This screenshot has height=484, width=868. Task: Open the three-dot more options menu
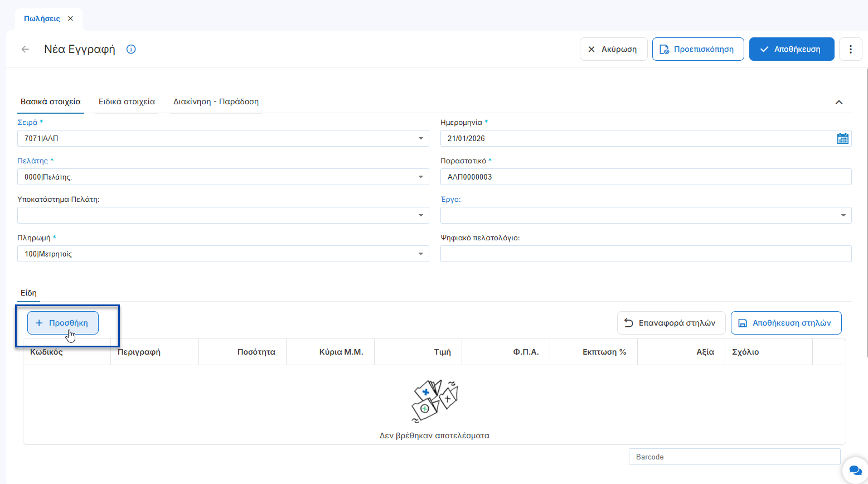coord(850,49)
